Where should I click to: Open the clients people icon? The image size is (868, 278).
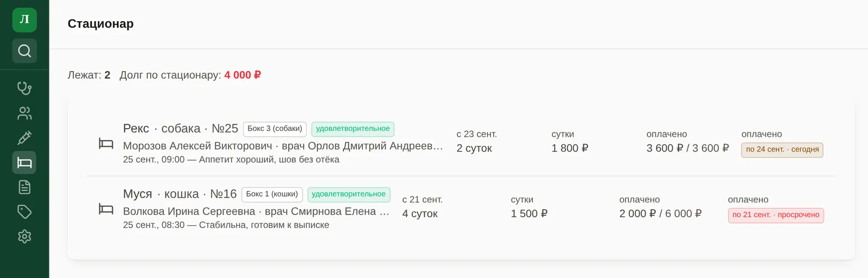(x=24, y=113)
